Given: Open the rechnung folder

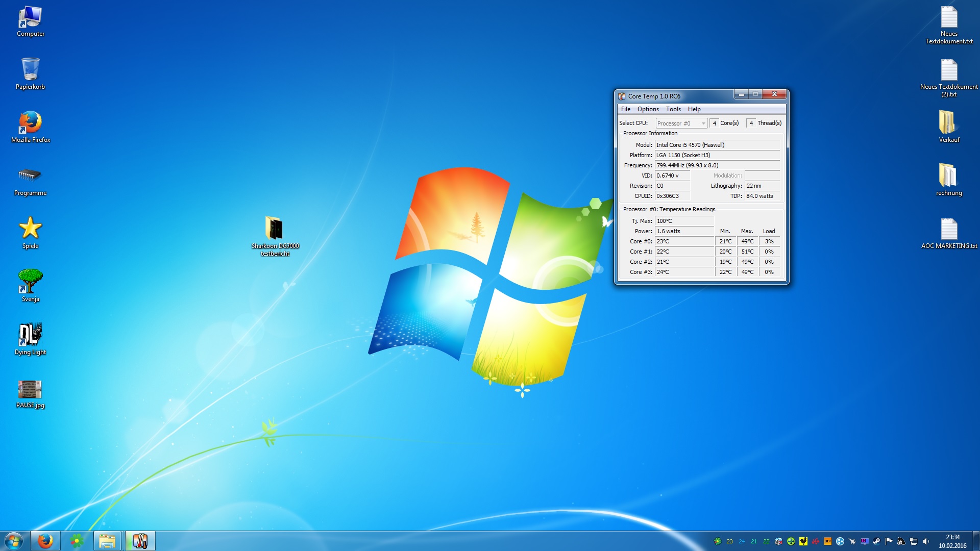Looking at the screenshot, I should click(949, 180).
